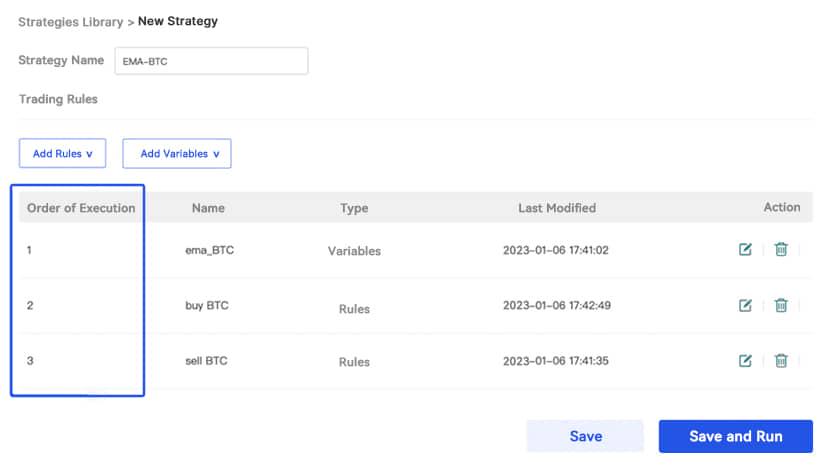Select the ema_BTC name cell
The image size is (831, 474).
pyautogui.click(x=209, y=250)
